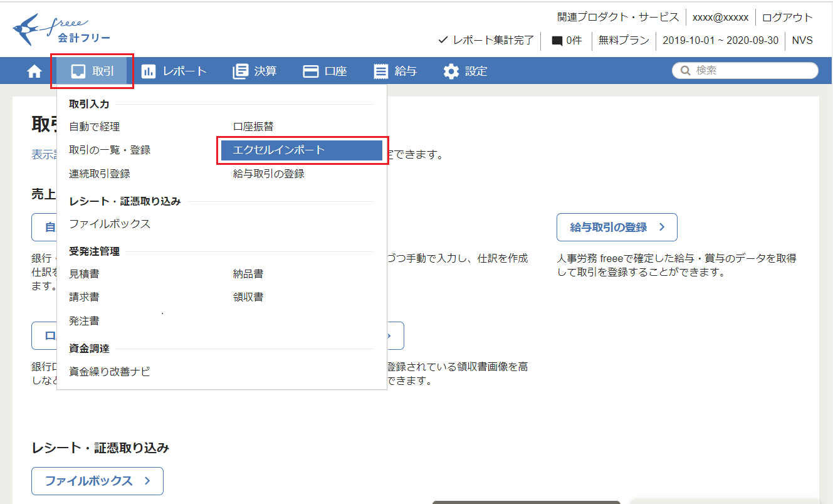Select 連続取引登録 menu entry
The image size is (833, 504).
click(100, 174)
